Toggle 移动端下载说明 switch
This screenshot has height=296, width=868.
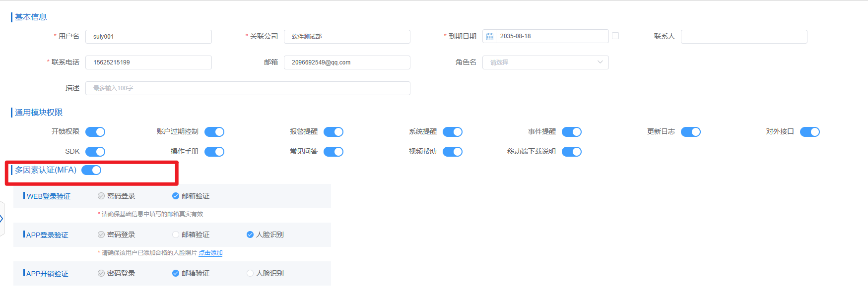571,152
